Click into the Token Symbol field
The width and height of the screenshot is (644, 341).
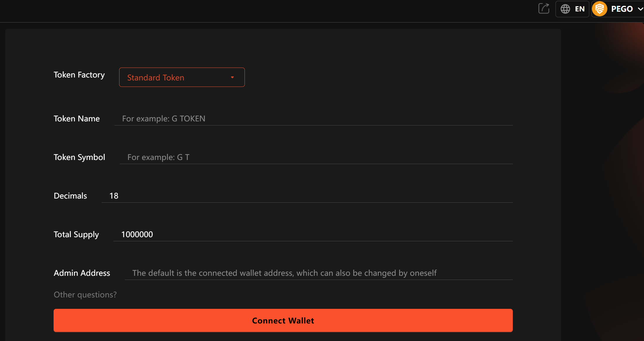(316, 157)
